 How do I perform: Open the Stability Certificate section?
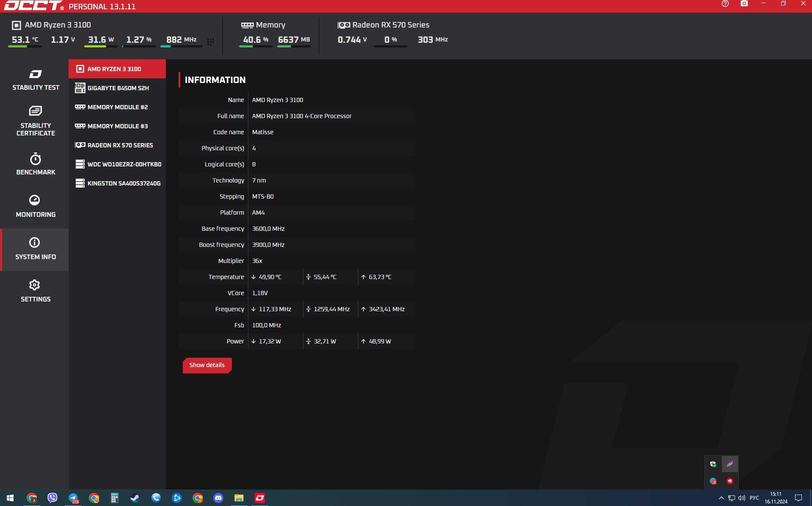click(36, 121)
